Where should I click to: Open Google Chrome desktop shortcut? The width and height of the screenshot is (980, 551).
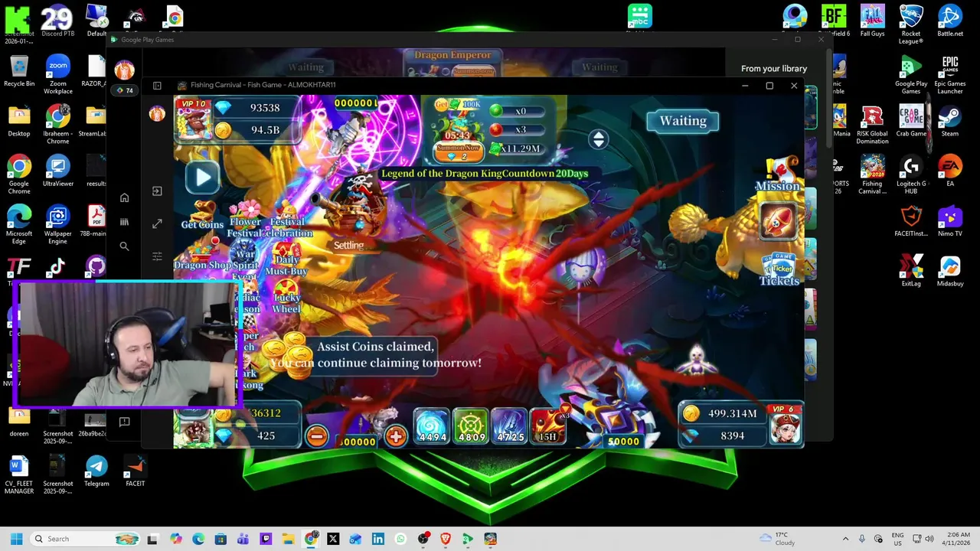(x=19, y=174)
